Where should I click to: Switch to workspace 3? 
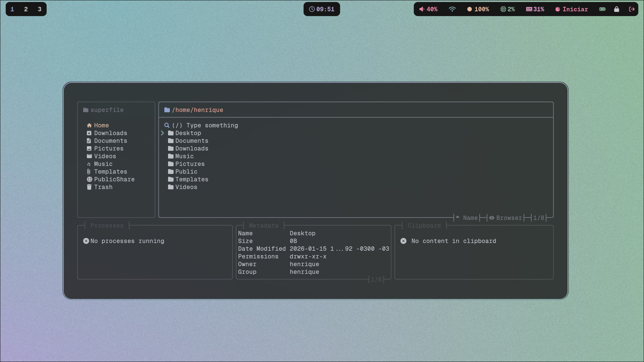point(40,9)
